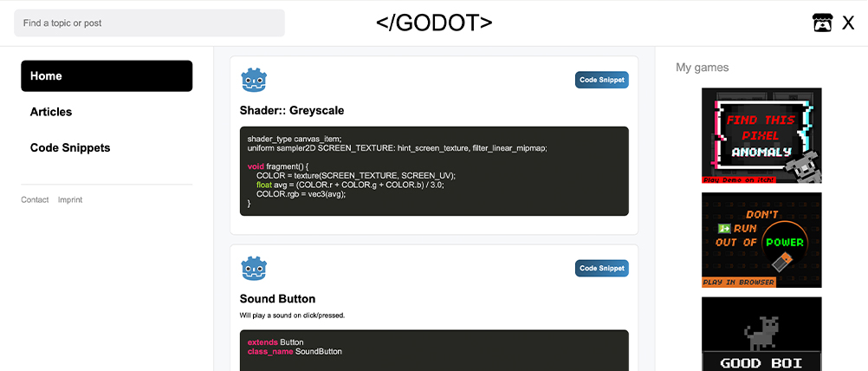Click the </GODOT> site logo
Viewport: 868px width, 371px height.
coord(434,23)
